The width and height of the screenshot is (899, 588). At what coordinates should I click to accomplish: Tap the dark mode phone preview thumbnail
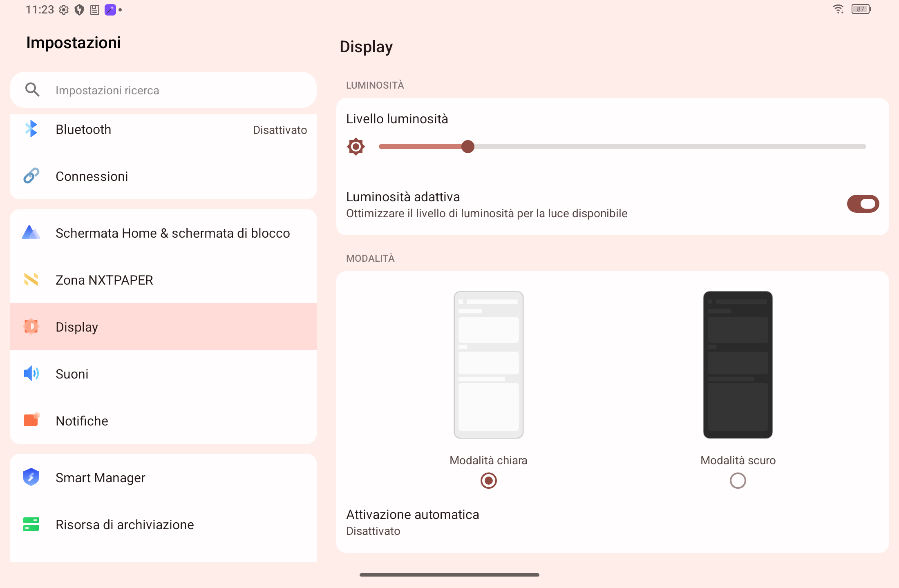coord(738,365)
